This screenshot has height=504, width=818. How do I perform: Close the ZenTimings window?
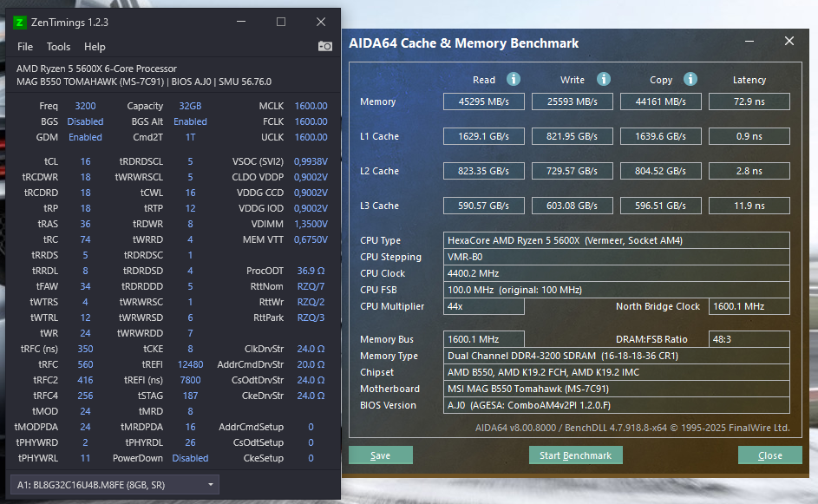tap(320, 22)
